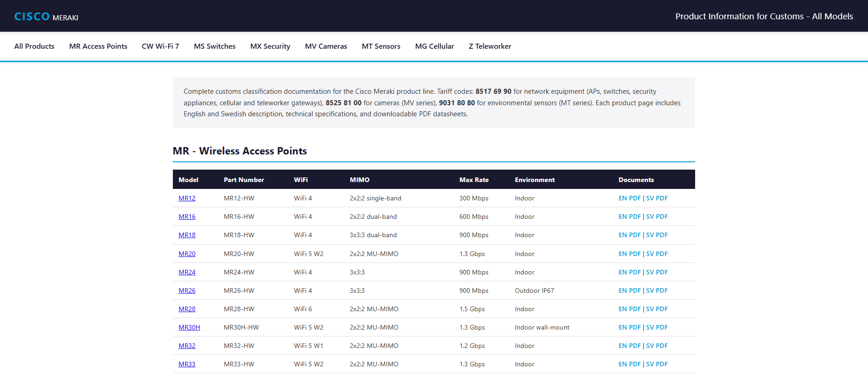Open the CW Wi-Fi 7 tab
The width and height of the screenshot is (868, 376).
160,46
